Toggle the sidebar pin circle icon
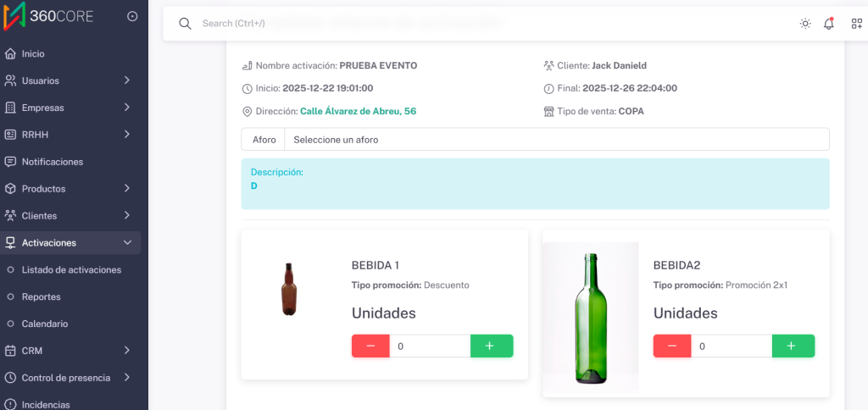868x410 pixels. [131, 16]
